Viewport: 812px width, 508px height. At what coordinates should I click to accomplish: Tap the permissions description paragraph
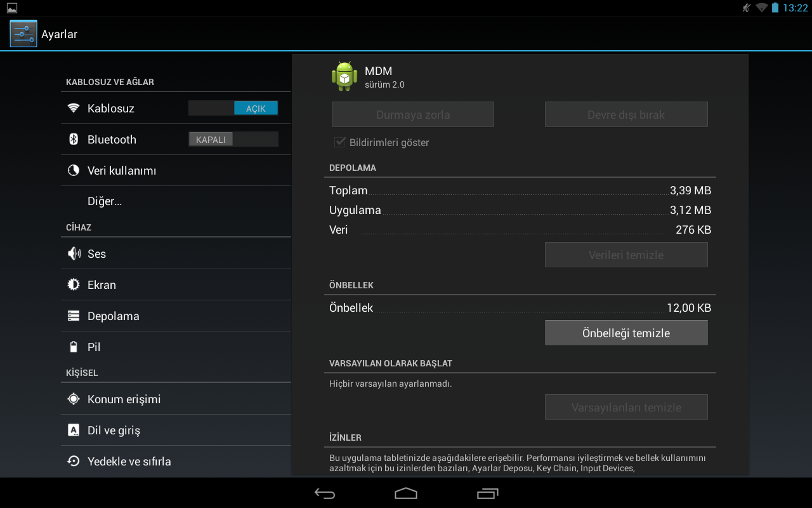point(518,463)
